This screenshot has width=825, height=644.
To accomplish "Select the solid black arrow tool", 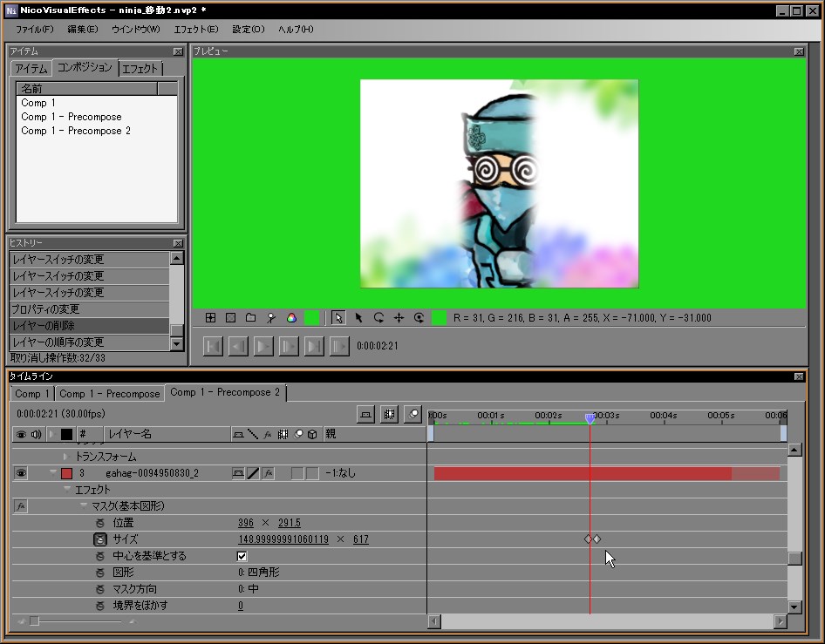I will 358,317.
